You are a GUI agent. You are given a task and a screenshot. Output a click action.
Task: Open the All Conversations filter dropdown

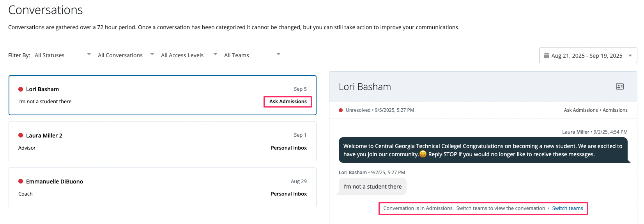126,55
